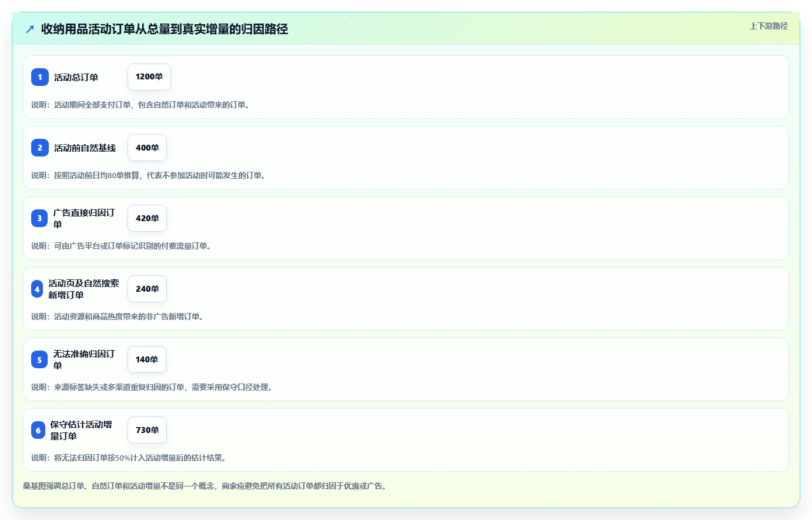Click the 140单 value chip
This screenshot has width=812, height=520.
[x=147, y=359]
